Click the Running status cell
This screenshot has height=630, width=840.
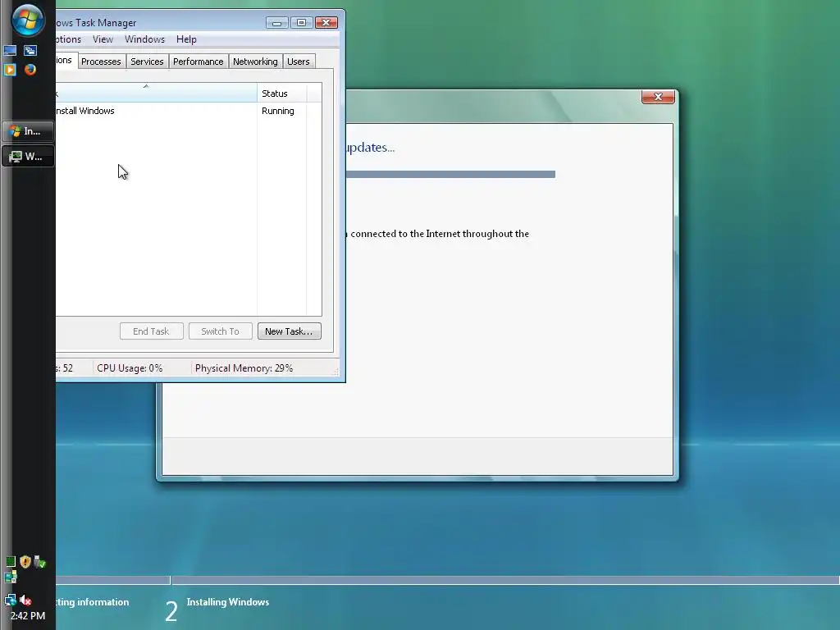(x=278, y=111)
